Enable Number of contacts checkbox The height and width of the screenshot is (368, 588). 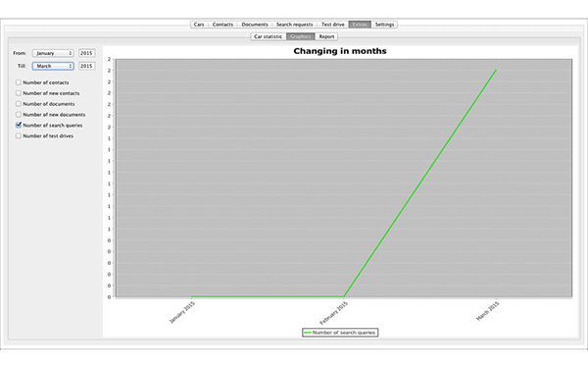coord(19,82)
